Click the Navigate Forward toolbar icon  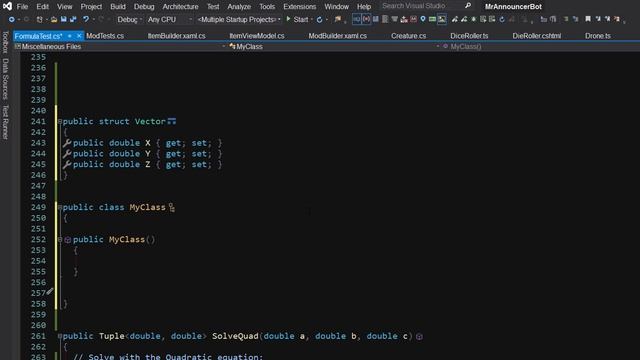pos(26,20)
